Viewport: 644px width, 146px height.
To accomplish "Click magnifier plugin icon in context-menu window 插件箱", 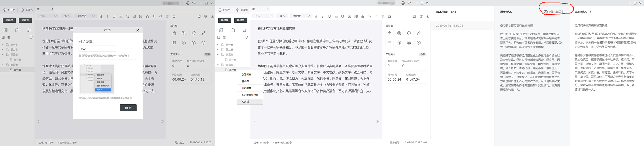I will (399, 33).
